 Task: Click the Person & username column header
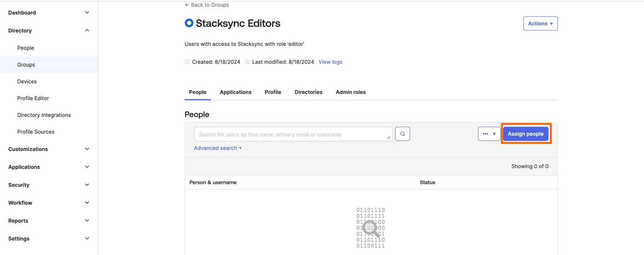click(x=213, y=183)
